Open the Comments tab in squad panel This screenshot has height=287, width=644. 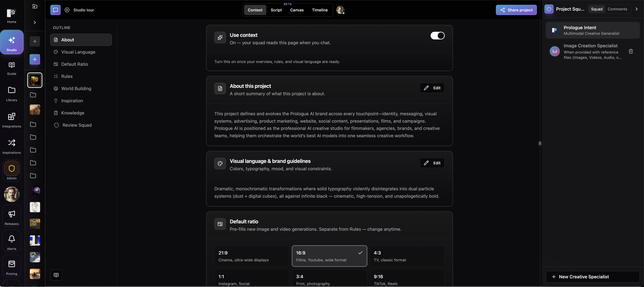click(x=617, y=9)
